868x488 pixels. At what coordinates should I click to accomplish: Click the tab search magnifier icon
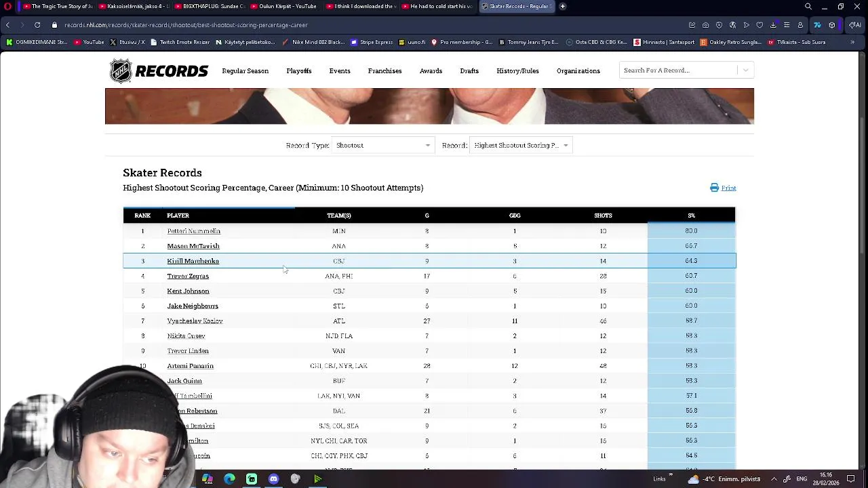coord(808,6)
